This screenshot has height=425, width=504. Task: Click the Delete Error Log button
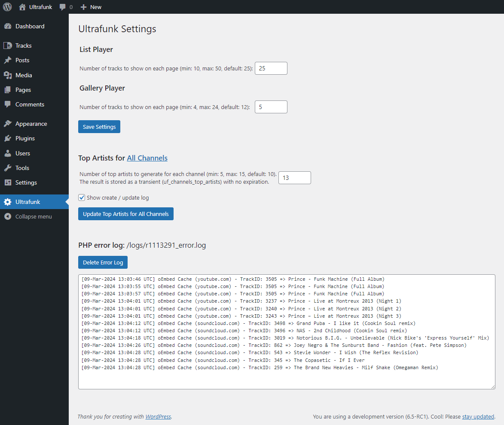[103, 262]
